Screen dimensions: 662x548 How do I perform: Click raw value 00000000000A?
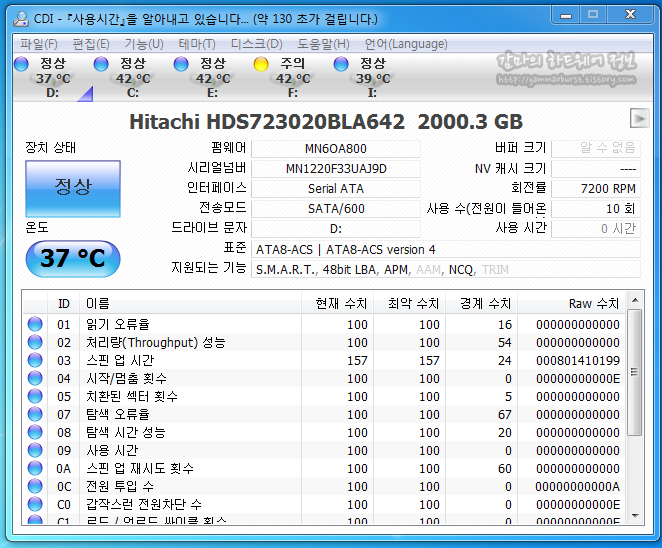click(x=578, y=487)
